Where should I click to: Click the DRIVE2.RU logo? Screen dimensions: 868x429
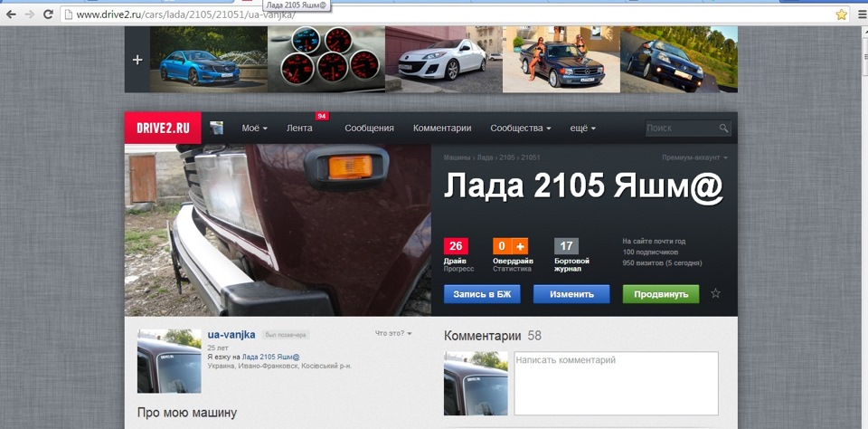coord(163,128)
